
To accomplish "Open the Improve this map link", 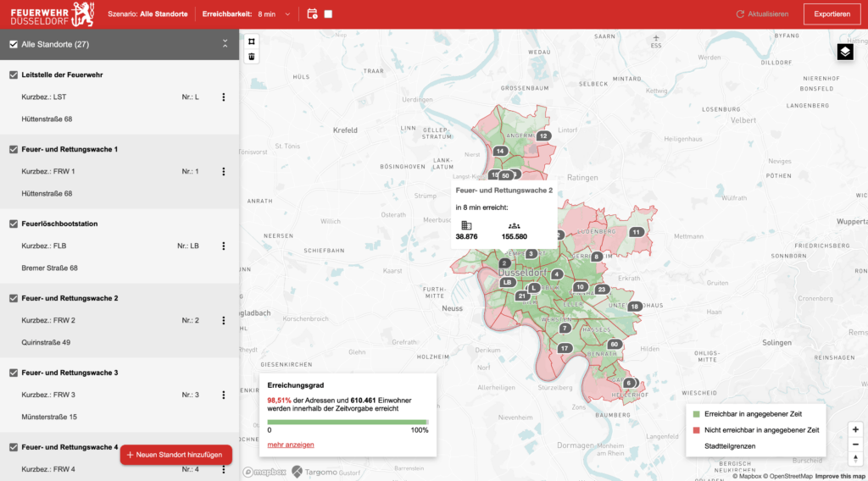I will coord(840,476).
